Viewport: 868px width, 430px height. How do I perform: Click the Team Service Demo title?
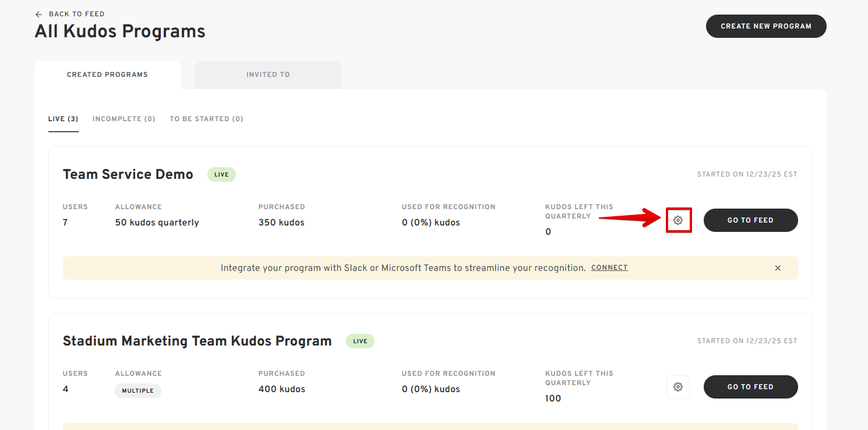pyautogui.click(x=128, y=174)
